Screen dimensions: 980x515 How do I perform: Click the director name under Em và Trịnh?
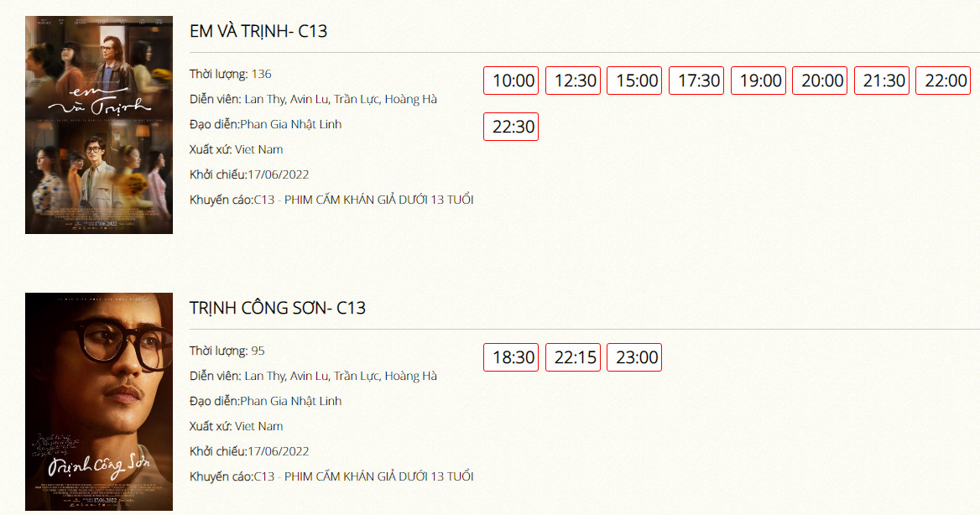coord(291,124)
